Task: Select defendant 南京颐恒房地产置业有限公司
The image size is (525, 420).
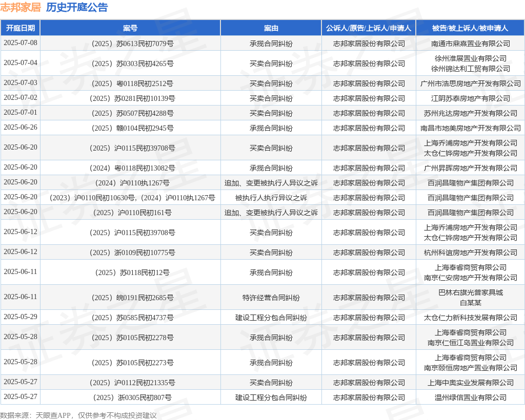Action: click(x=471, y=368)
